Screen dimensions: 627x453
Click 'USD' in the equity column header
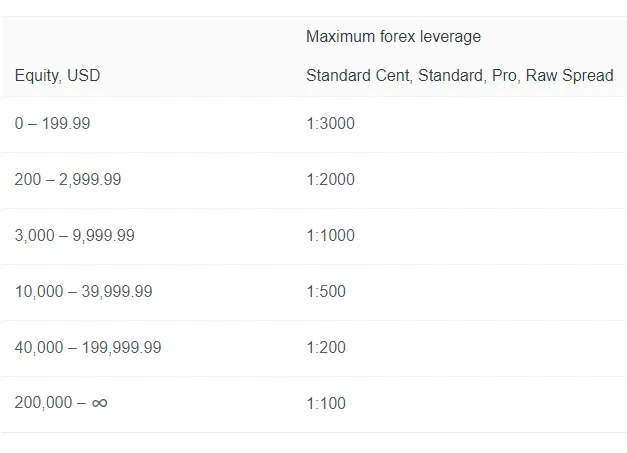[x=84, y=76]
